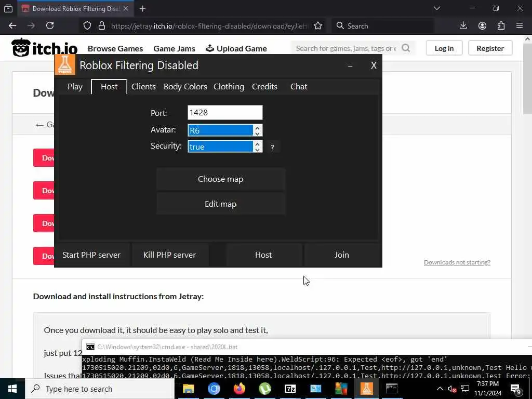Viewport: 532px width, 399px height.
Task: Open the Body Colors tab
Action: click(185, 87)
